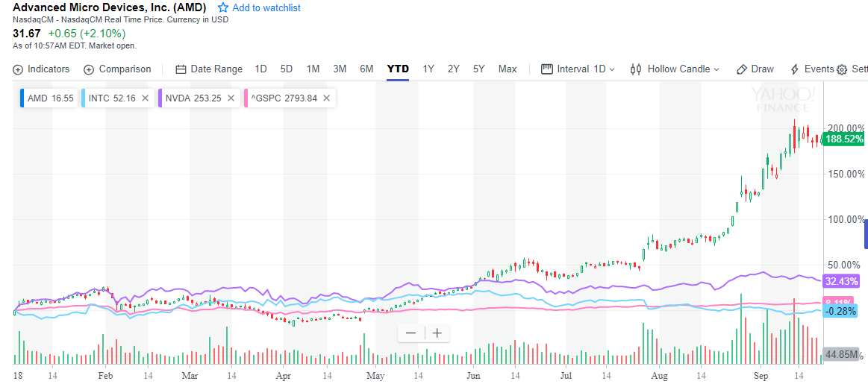
Task: Click the 100.00% axis label
Action: pos(846,220)
